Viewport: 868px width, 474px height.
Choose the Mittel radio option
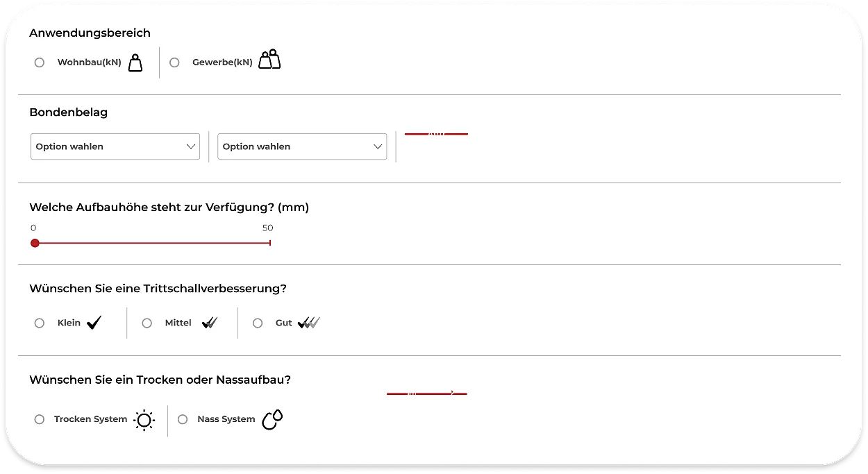tap(147, 323)
